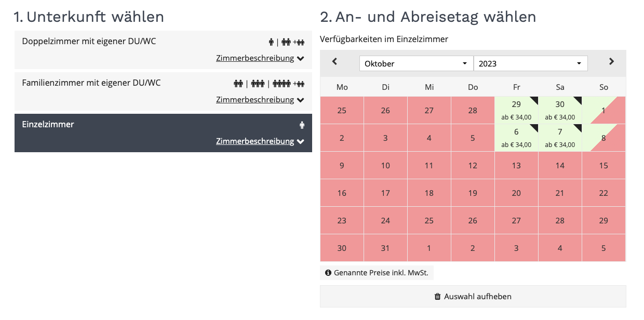
Task: Select Familienzimmer mit eigener DU/WC
Action: [91, 83]
